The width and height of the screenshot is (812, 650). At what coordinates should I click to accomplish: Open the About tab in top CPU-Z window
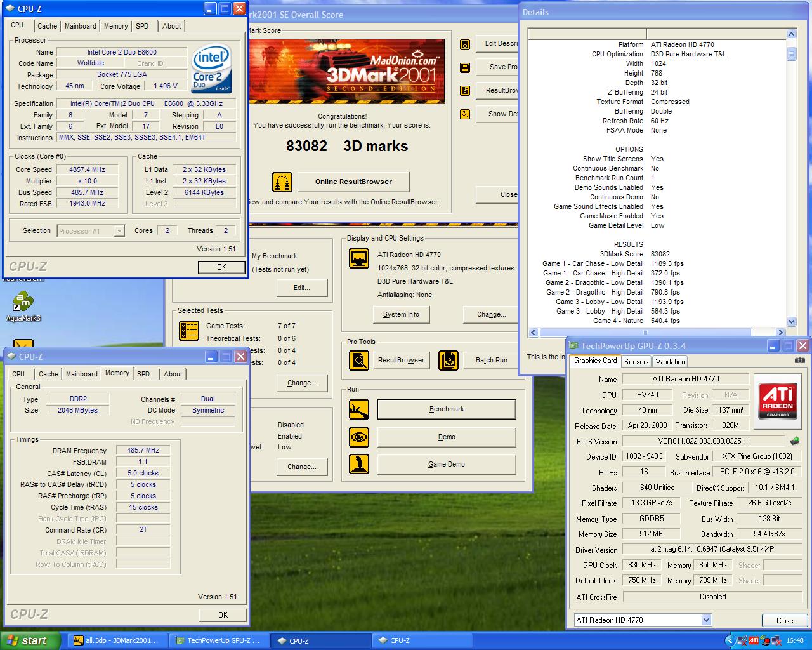pyautogui.click(x=171, y=26)
